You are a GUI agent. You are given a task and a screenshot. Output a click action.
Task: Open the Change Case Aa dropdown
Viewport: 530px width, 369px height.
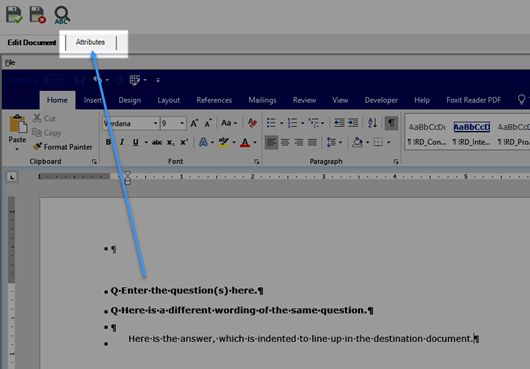(x=229, y=123)
